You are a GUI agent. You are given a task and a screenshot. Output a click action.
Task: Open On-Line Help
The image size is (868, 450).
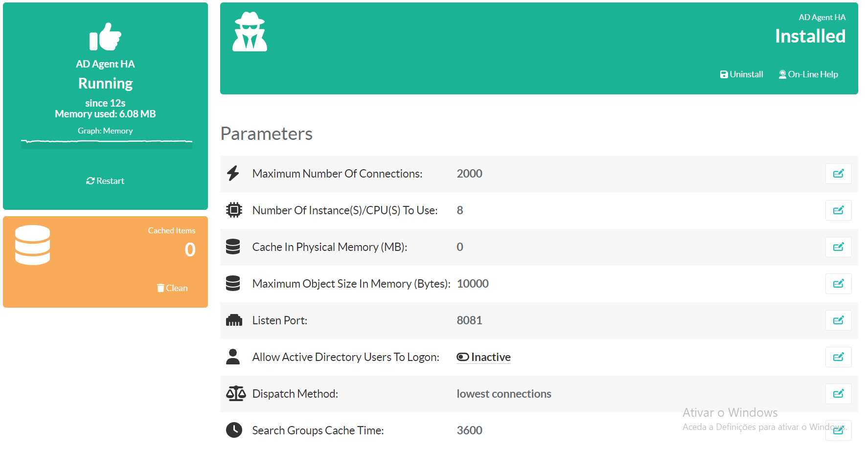(x=808, y=74)
